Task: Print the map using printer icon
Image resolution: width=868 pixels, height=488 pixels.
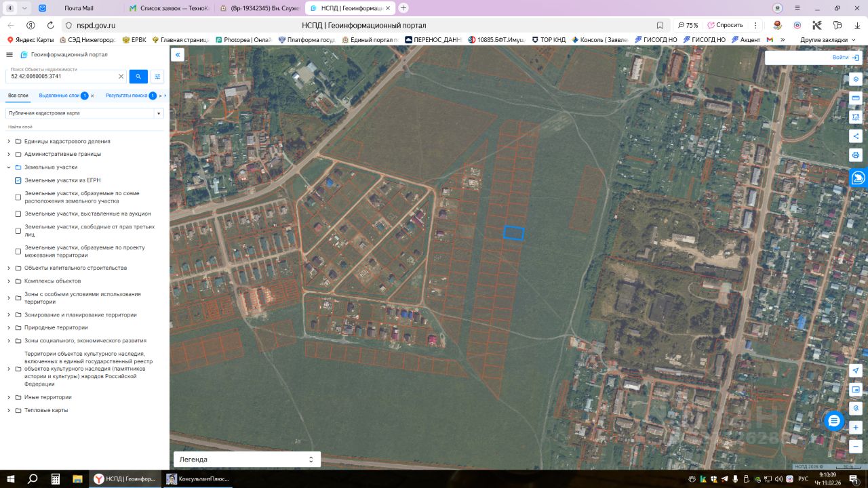Action: click(x=856, y=155)
